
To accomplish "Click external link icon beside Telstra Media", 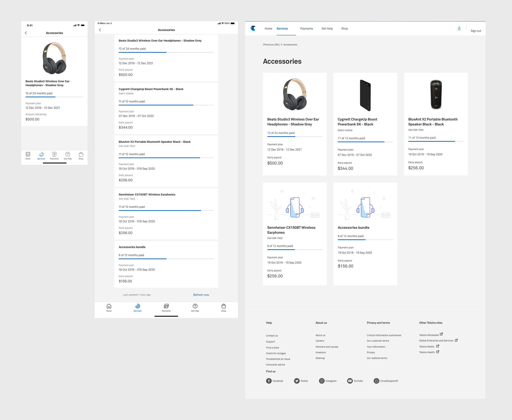I will (438, 346).
